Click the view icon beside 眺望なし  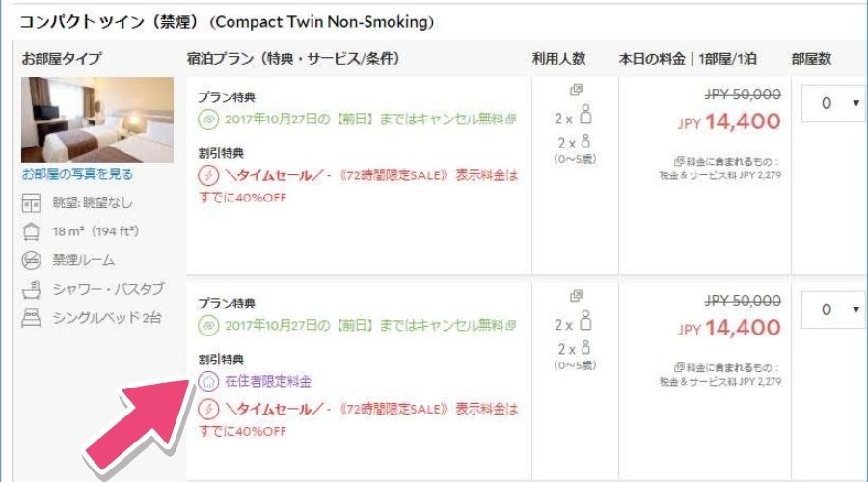tap(30, 203)
